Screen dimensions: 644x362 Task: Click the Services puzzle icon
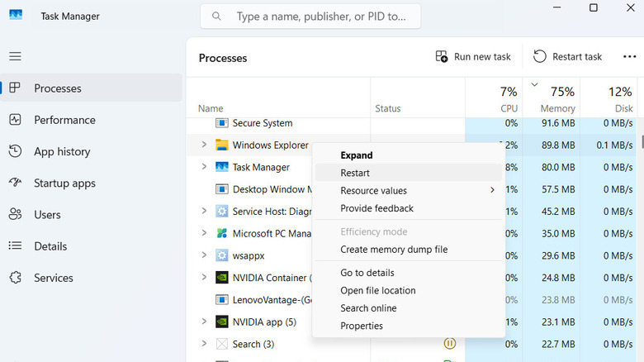(x=15, y=278)
